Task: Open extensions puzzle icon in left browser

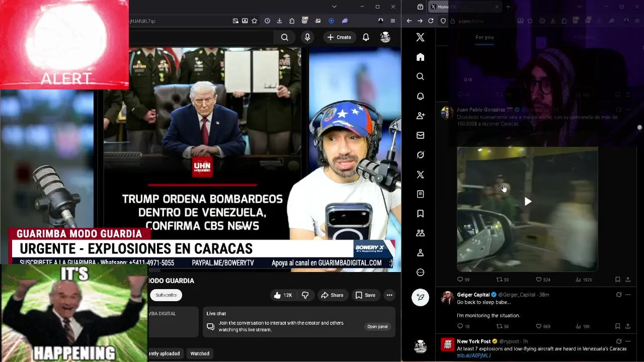Action: [x=292, y=21]
